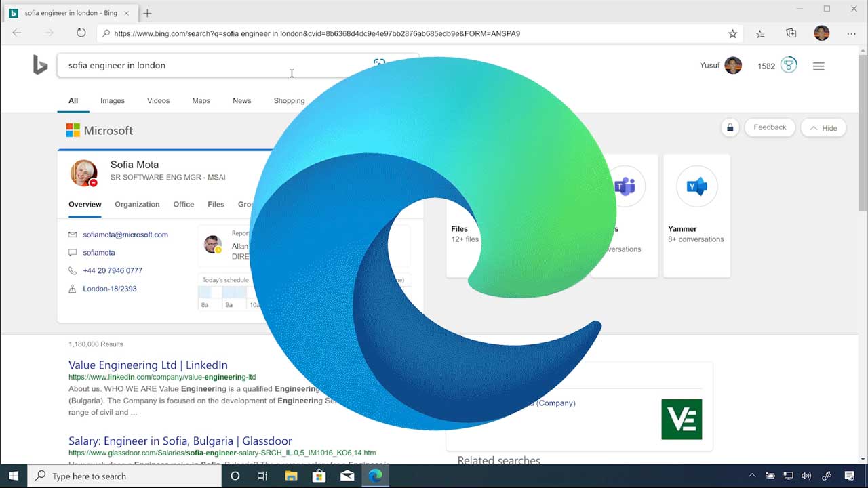Switch to News search tab
868x488 pixels.
tap(241, 100)
